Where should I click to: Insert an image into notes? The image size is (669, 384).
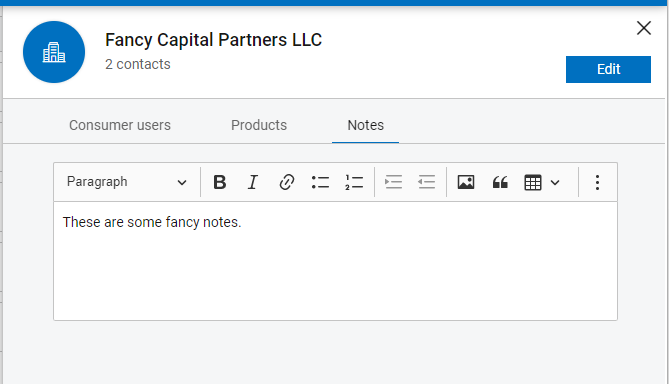click(x=466, y=182)
